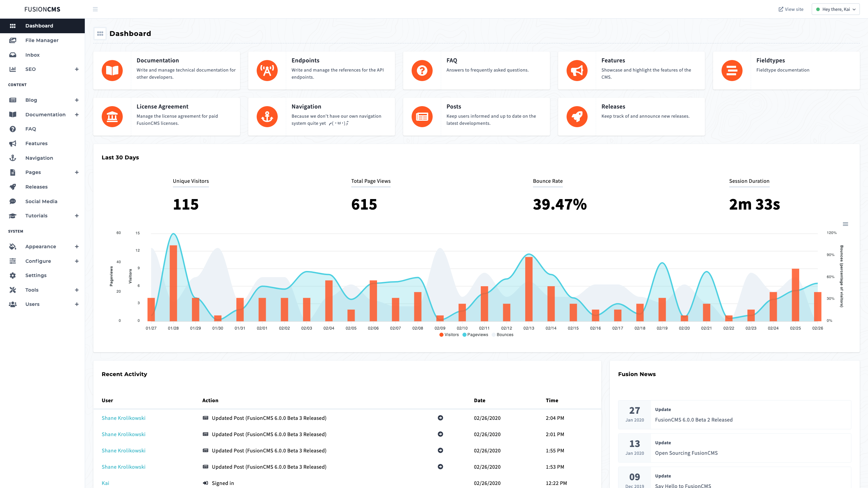The image size is (868, 488).
Task: Click the Navigation anchor icon card
Action: [267, 117]
